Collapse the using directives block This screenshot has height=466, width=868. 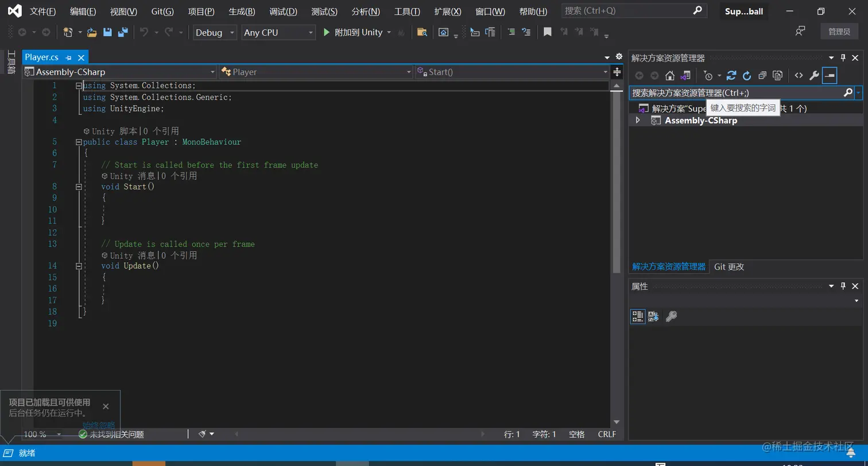click(x=79, y=86)
